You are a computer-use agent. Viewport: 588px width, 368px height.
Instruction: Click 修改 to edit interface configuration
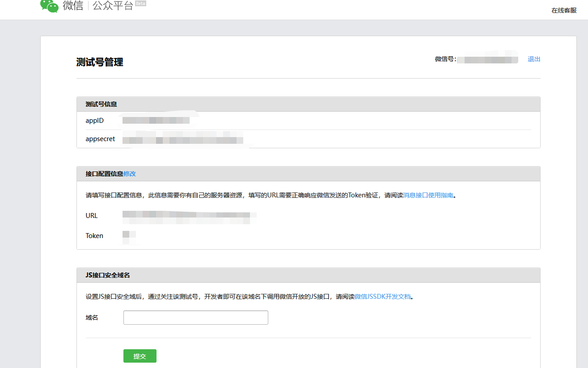coord(130,174)
